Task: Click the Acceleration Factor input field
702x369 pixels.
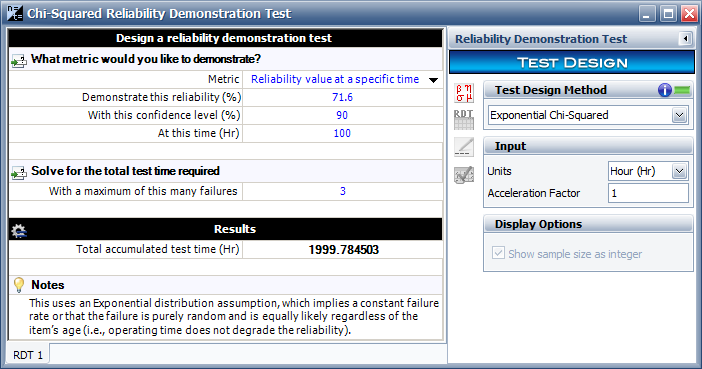Action: point(648,193)
